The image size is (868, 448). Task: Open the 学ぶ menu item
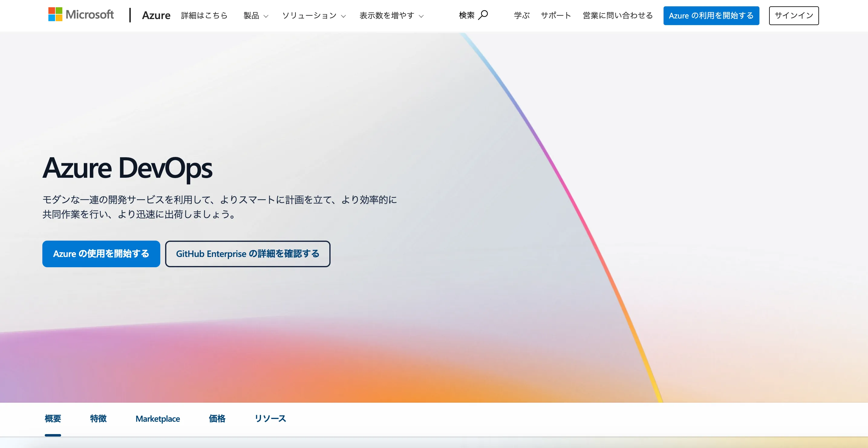[x=522, y=15]
